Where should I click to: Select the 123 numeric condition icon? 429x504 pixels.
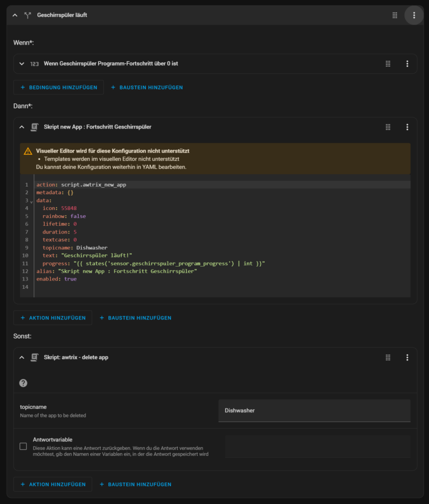[34, 64]
